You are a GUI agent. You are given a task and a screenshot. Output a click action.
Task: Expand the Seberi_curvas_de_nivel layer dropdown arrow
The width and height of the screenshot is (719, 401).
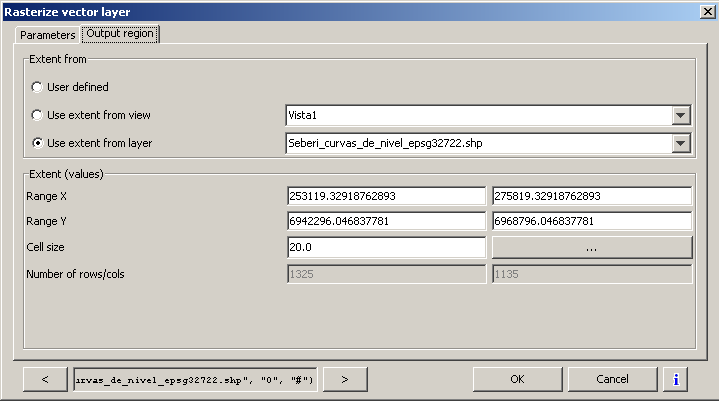(x=681, y=143)
